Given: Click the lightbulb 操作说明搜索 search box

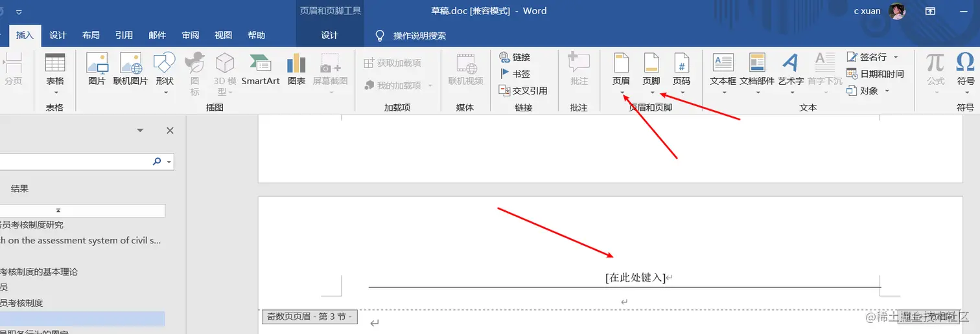Looking at the screenshot, I should coord(411,36).
